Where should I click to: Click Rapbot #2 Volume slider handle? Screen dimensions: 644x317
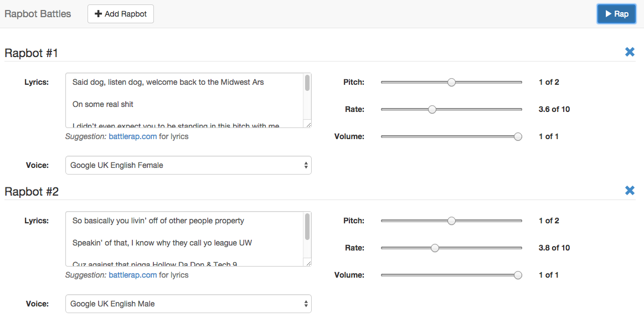pos(518,275)
